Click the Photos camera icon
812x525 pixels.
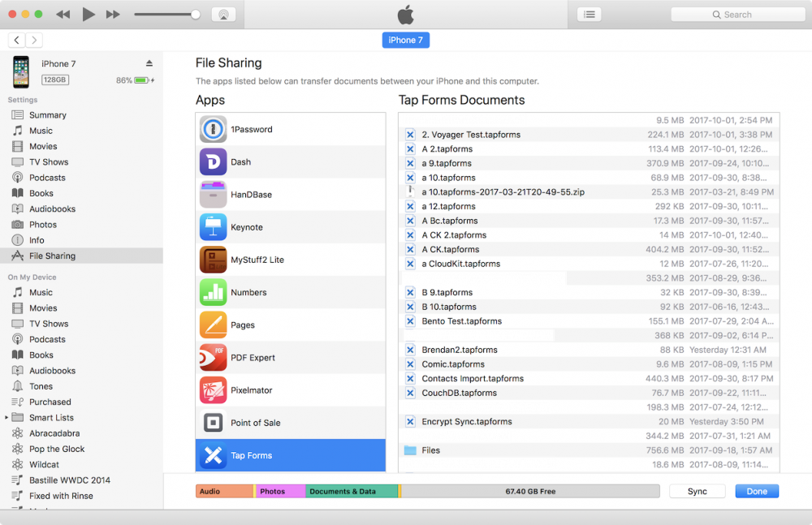pos(18,225)
